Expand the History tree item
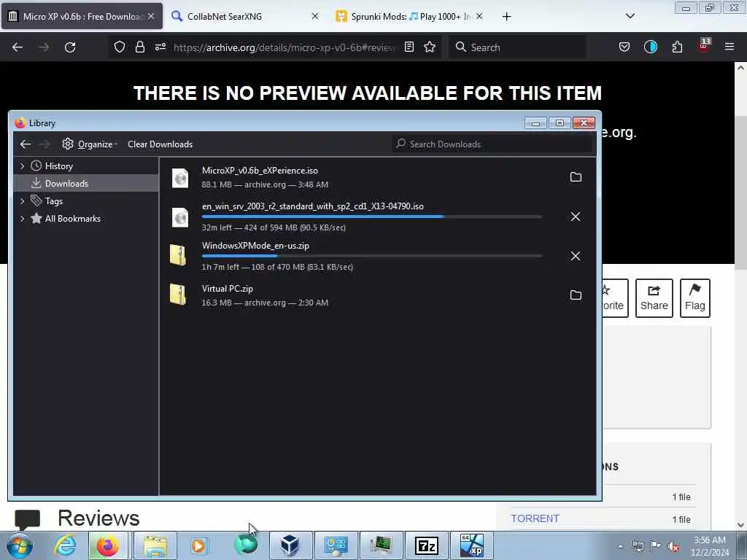 22,166
